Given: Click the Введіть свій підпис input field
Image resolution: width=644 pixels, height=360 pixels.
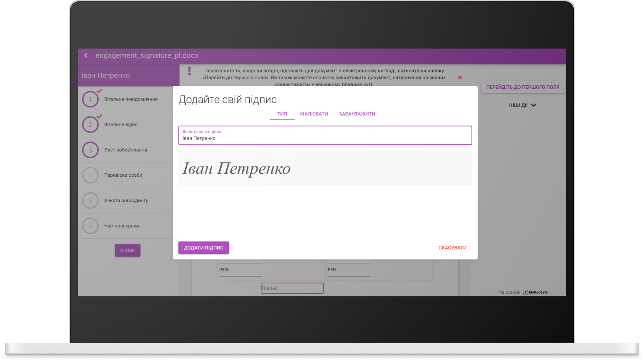Looking at the screenshot, I should [325, 135].
